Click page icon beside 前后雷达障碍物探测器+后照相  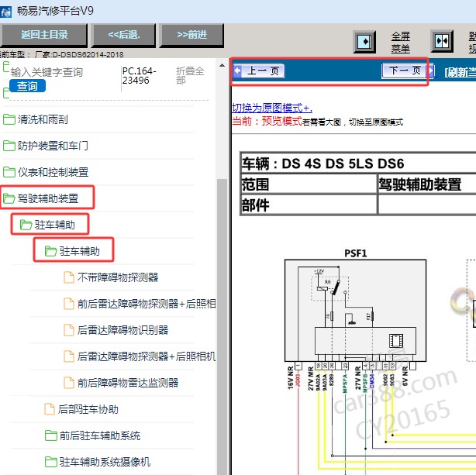point(69,304)
